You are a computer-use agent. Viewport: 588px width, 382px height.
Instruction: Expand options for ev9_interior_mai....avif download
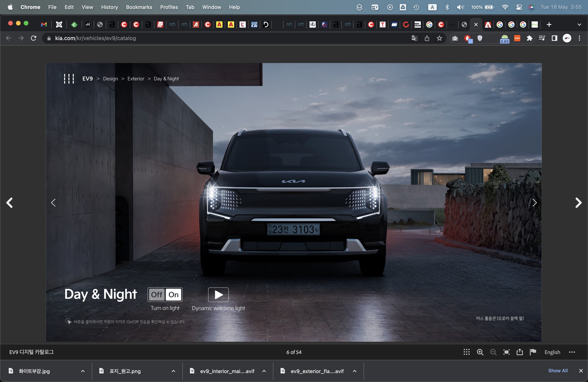pos(264,371)
